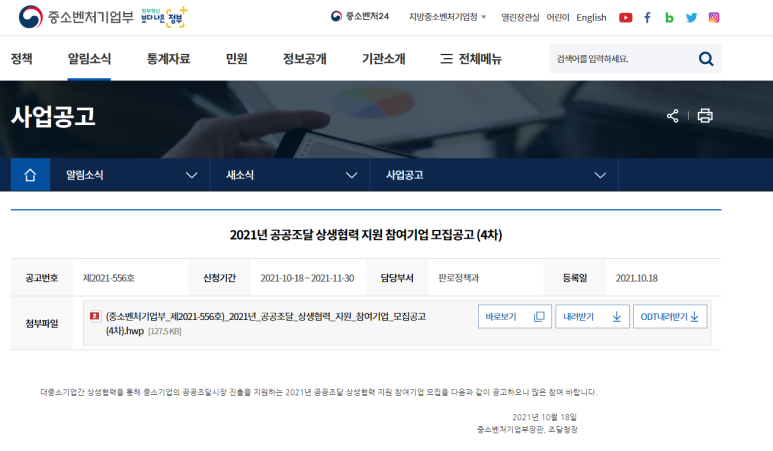Click application period 2021-10-18 ~ 2021-11-30
Viewport: 773px width, 451px height.
pyautogui.click(x=307, y=278)
